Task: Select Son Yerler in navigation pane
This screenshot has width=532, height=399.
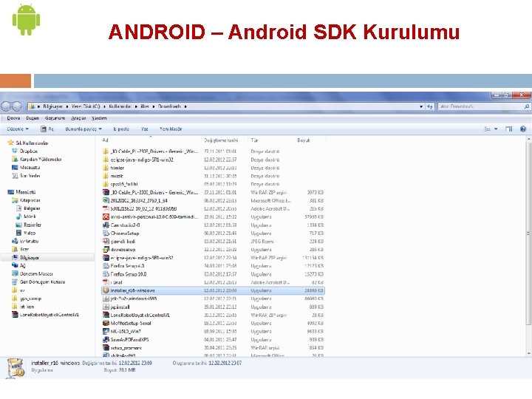Action: pos(30,175)
